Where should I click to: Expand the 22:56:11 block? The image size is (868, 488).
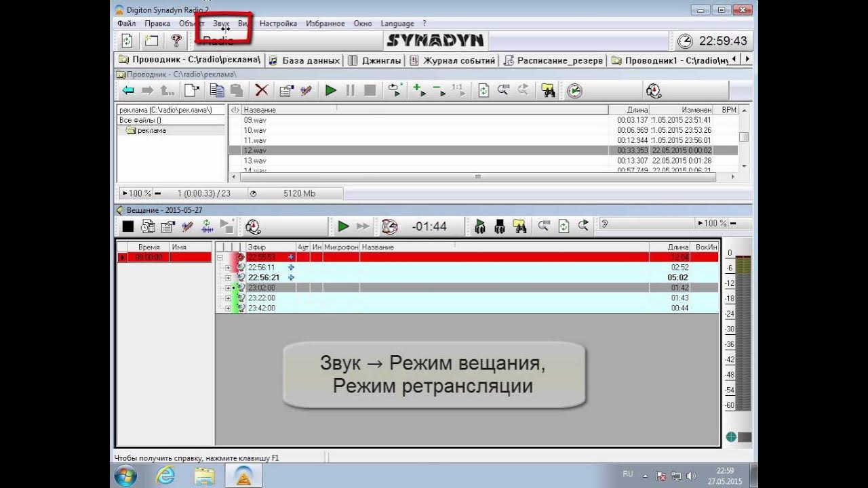[x=229, y=268]
